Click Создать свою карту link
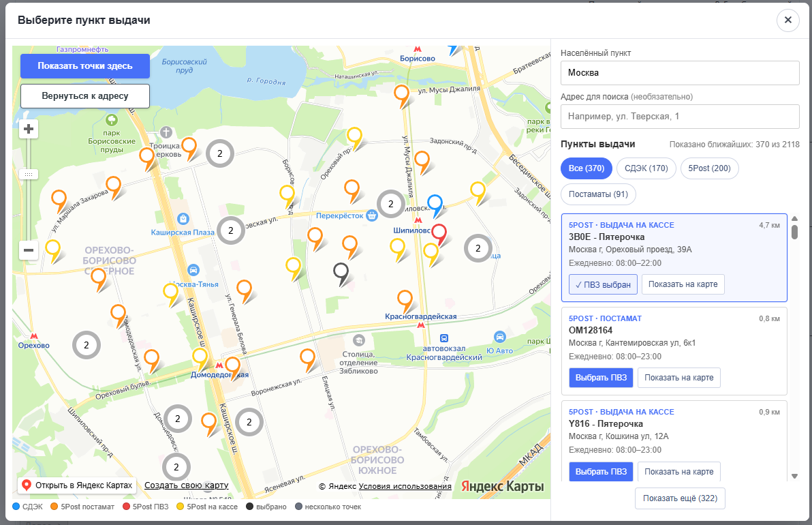Image resolution: width=812 pixels, height=525 pixels. point(187,485)
